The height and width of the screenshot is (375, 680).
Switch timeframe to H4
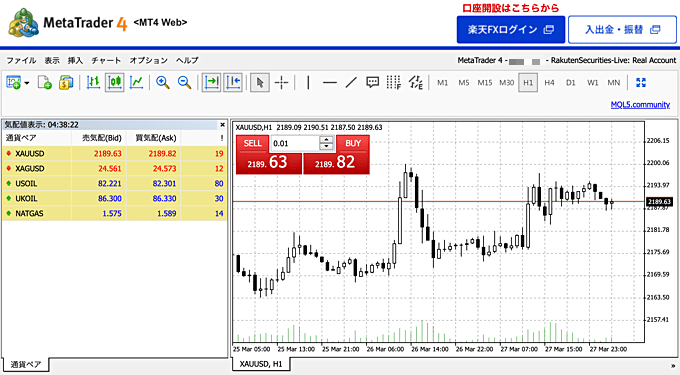click(549, 82)
